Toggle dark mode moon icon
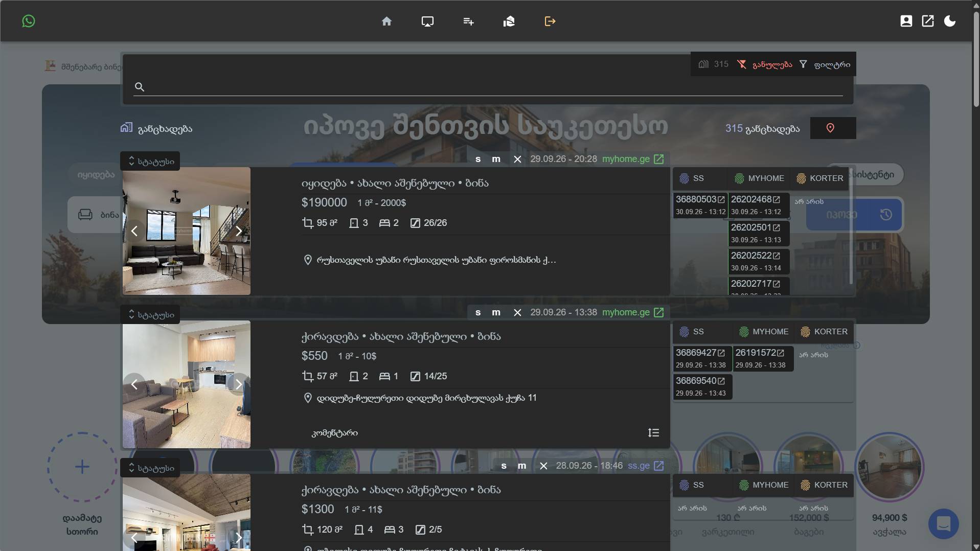980x551 pixels. (950, 21)
